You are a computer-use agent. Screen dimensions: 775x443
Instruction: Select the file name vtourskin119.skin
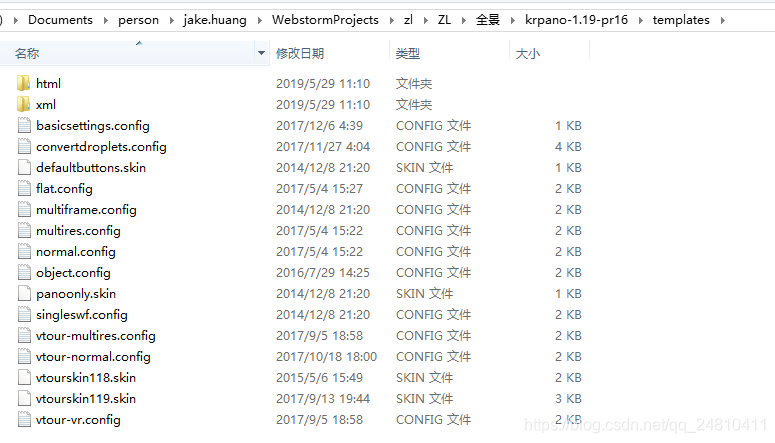click(x=86, y=399)
